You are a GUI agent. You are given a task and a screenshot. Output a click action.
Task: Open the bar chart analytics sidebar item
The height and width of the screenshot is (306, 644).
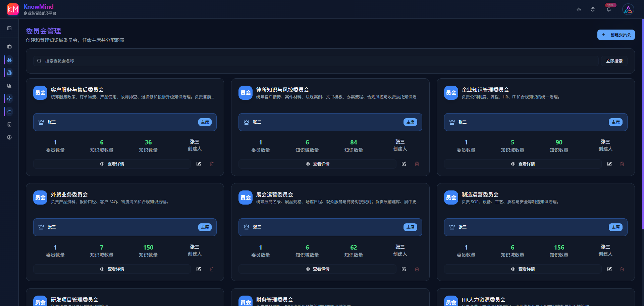[x=9, y=86]
